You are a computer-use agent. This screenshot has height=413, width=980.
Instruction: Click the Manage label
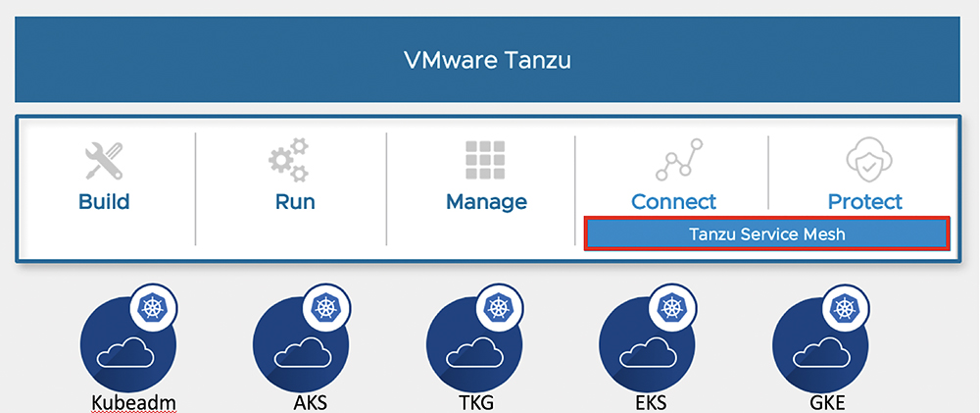[x=486, y=202]
